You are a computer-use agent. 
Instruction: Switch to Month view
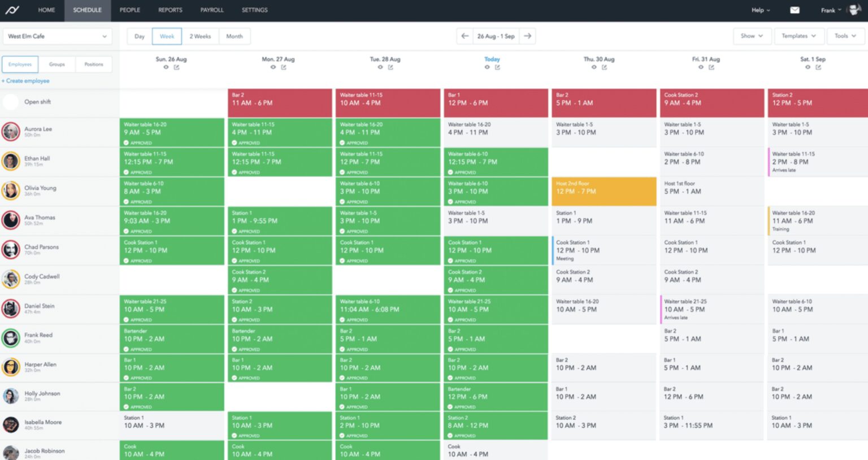235,36
